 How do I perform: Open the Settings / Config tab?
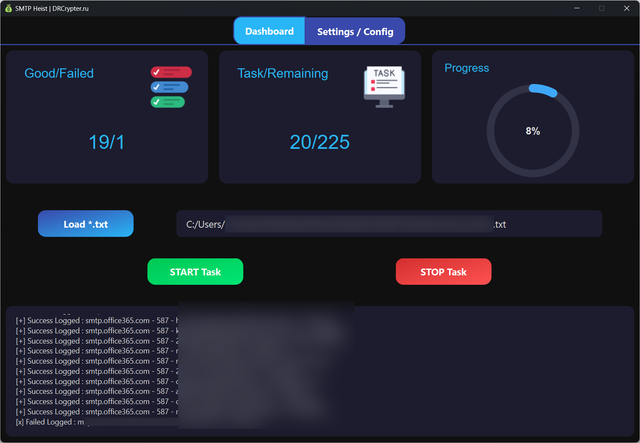pyautogui.click(x=355, y=31)
